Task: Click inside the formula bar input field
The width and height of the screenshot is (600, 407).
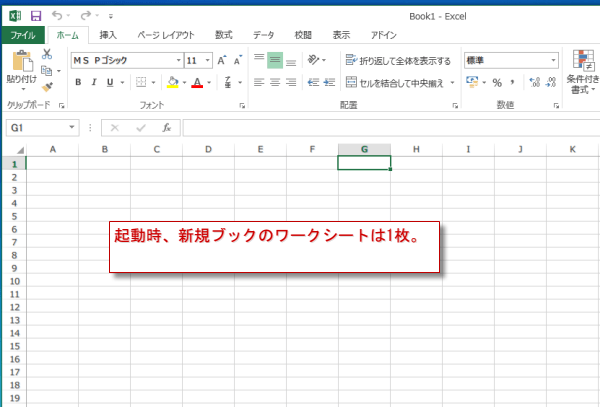Action: [x=390, y=128]
